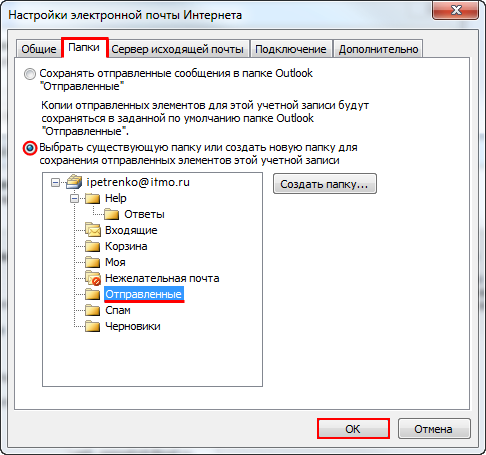Confirm settings with the OK button
Viewport: 486px width, 455px height.
[353, 429]
